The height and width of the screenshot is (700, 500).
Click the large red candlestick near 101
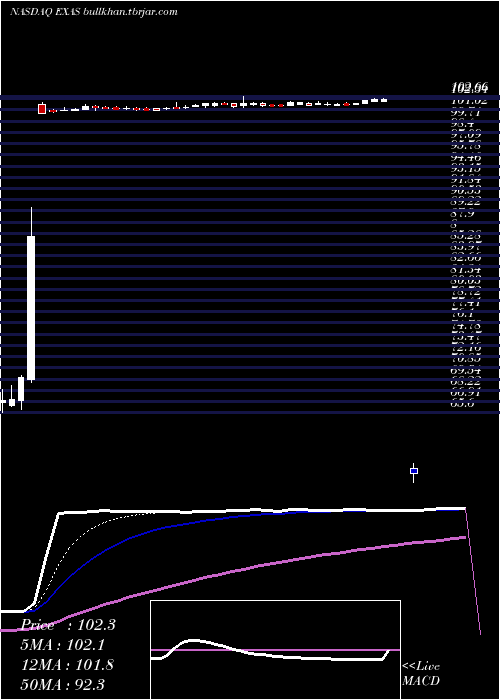[42, 108]
